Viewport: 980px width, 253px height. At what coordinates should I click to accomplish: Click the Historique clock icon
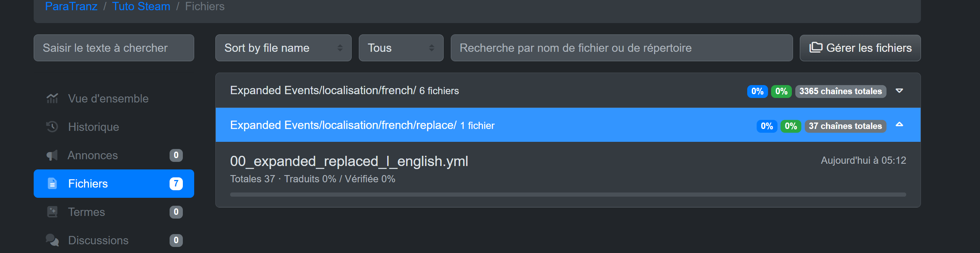point(52,126)
